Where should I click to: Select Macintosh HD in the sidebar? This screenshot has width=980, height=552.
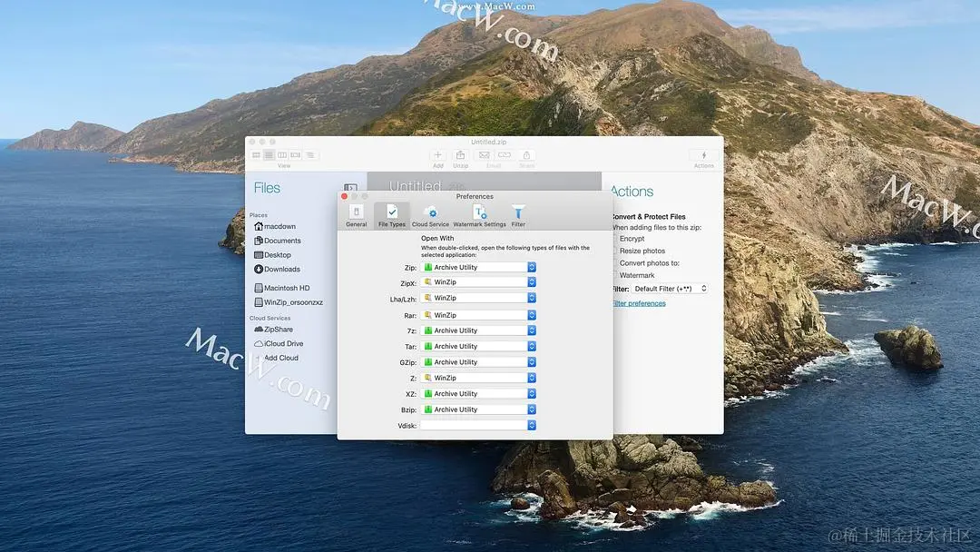282,288
